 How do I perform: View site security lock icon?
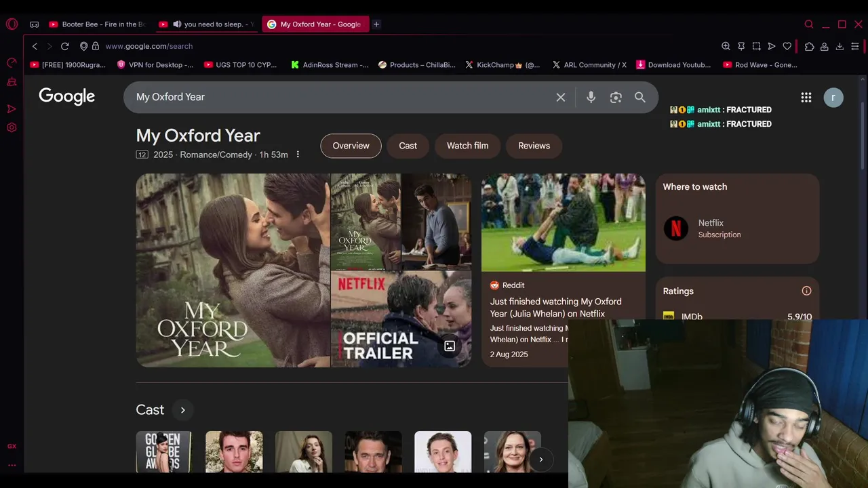pos(96,46)
